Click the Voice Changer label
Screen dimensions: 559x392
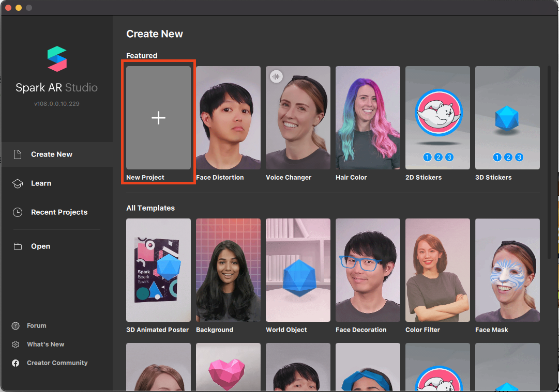pos(289,177)
